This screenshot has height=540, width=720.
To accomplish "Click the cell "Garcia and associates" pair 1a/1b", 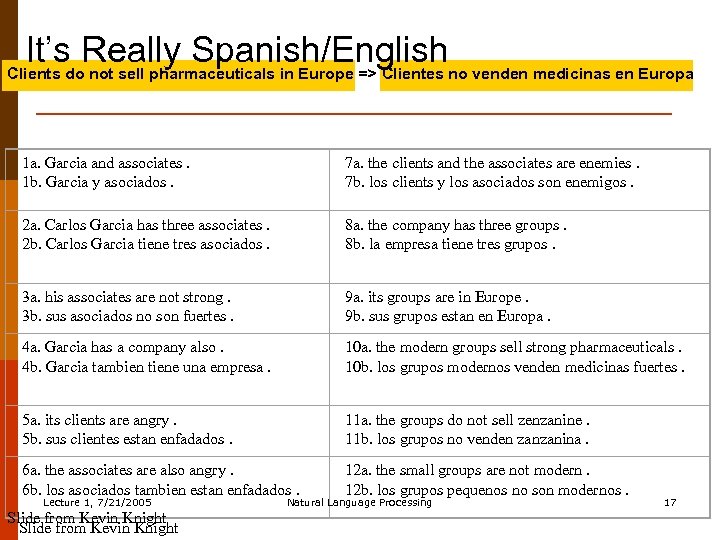I will click(x=106, y=172).
